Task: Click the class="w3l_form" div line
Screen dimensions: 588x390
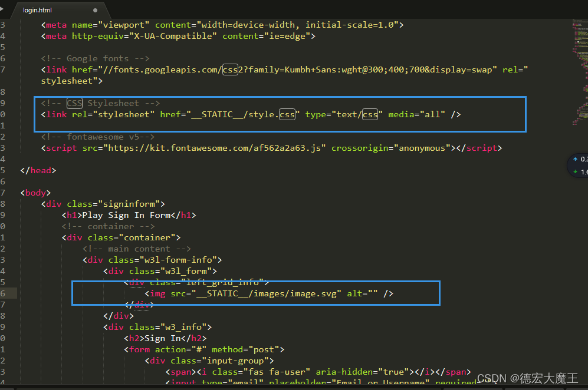Action: [160, 271]
